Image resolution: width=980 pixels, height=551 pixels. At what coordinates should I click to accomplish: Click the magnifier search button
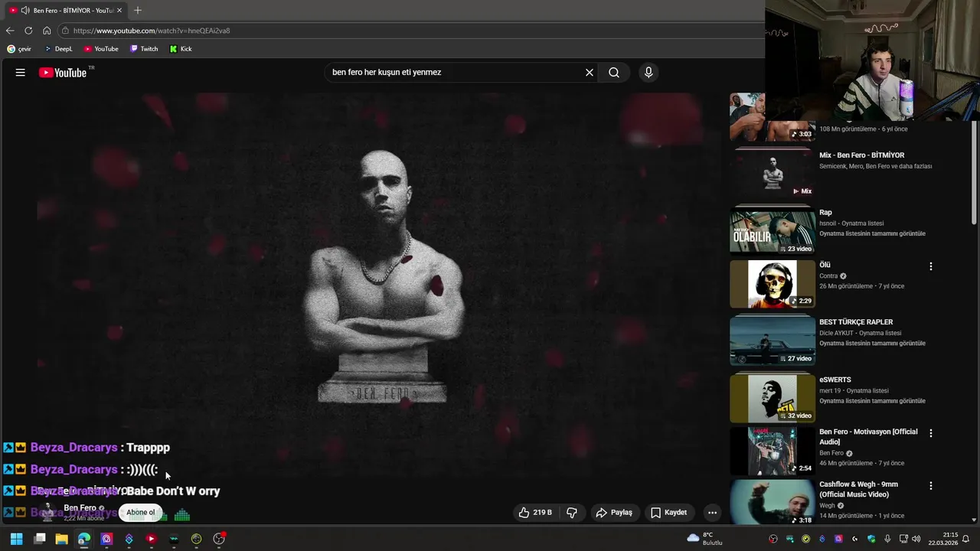coord(614,73)
